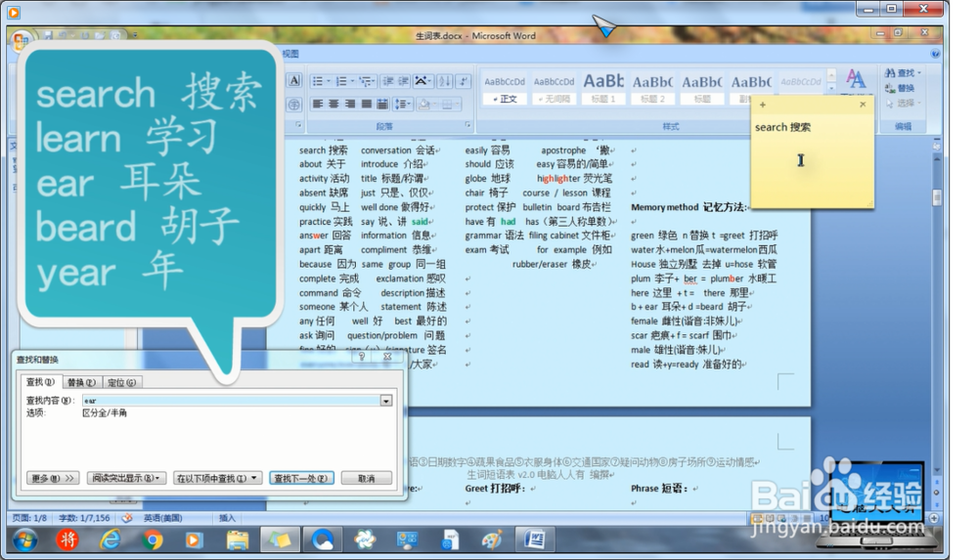The height and width of the screenshot is (560, 978).
Task: Switch to the 定位 tab in dialog
Action: 121,382
